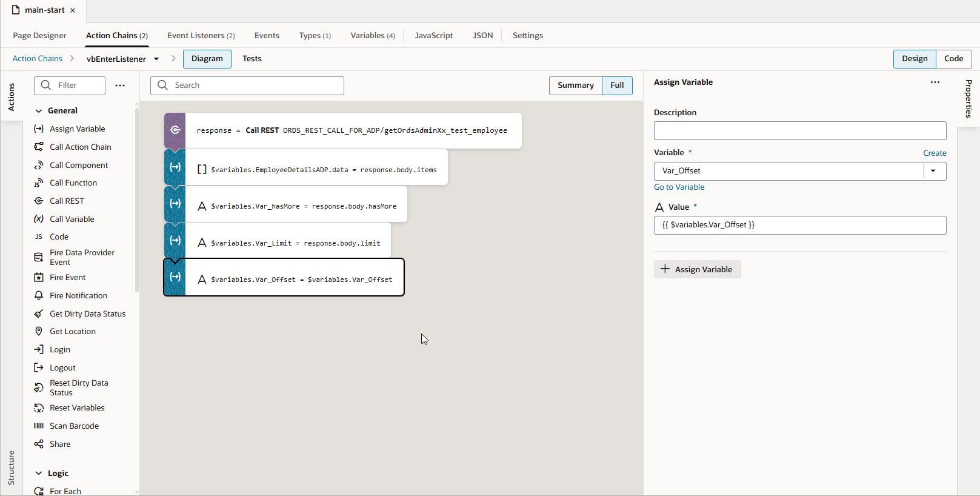Click the plus Assign Variable button
980x496 pixels.
[x=697, y=269]
